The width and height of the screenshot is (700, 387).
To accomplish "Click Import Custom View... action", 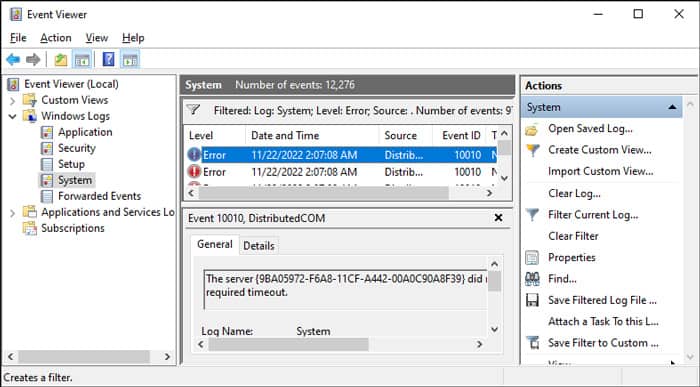I will [600, 171].
